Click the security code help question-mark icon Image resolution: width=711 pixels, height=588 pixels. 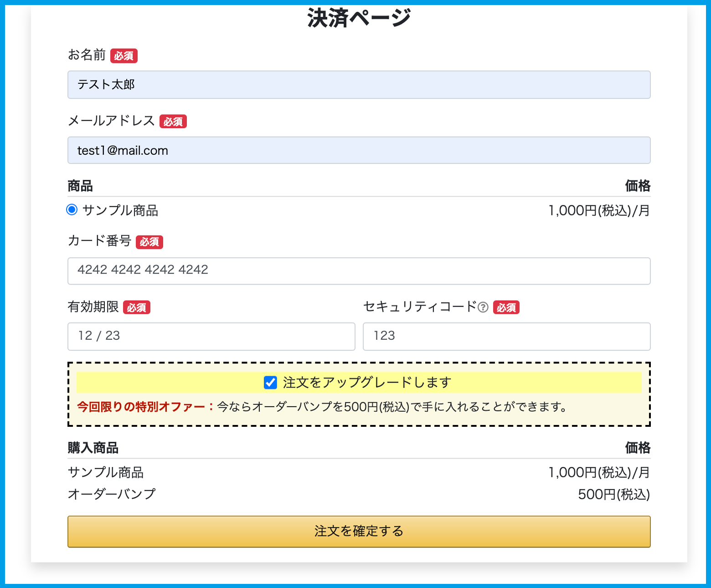coord(483,307)
